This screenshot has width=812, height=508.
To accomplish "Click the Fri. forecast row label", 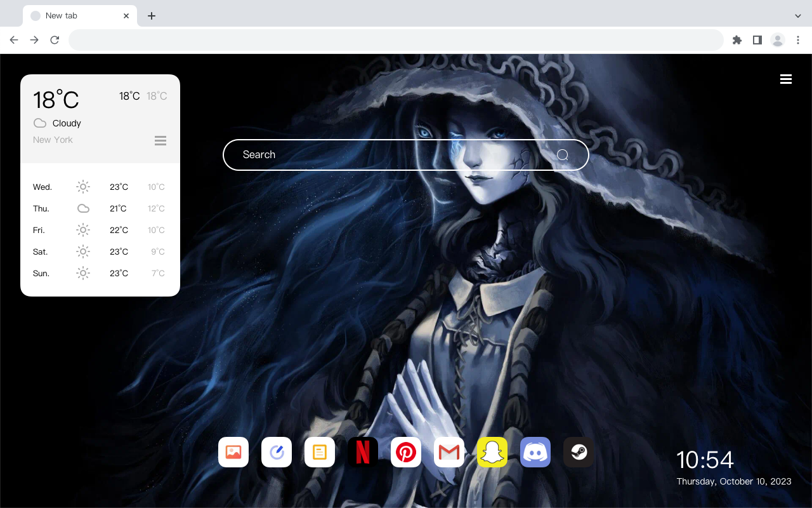I will tap(39, 230).
